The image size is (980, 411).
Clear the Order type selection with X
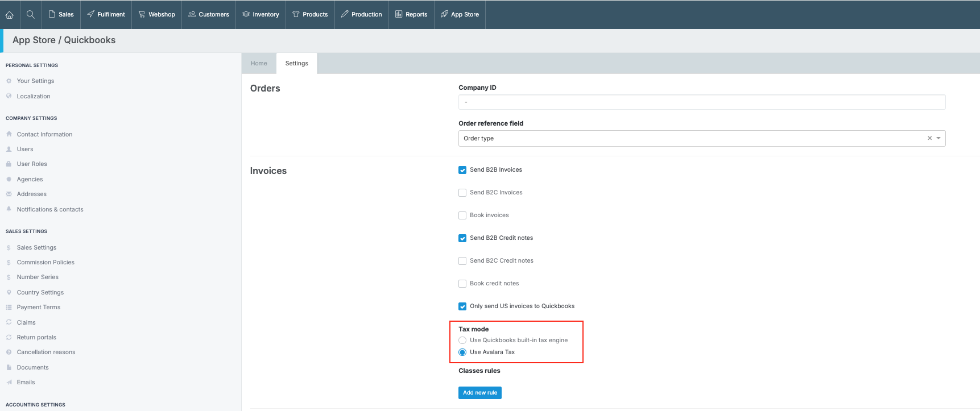coord(929,138)
